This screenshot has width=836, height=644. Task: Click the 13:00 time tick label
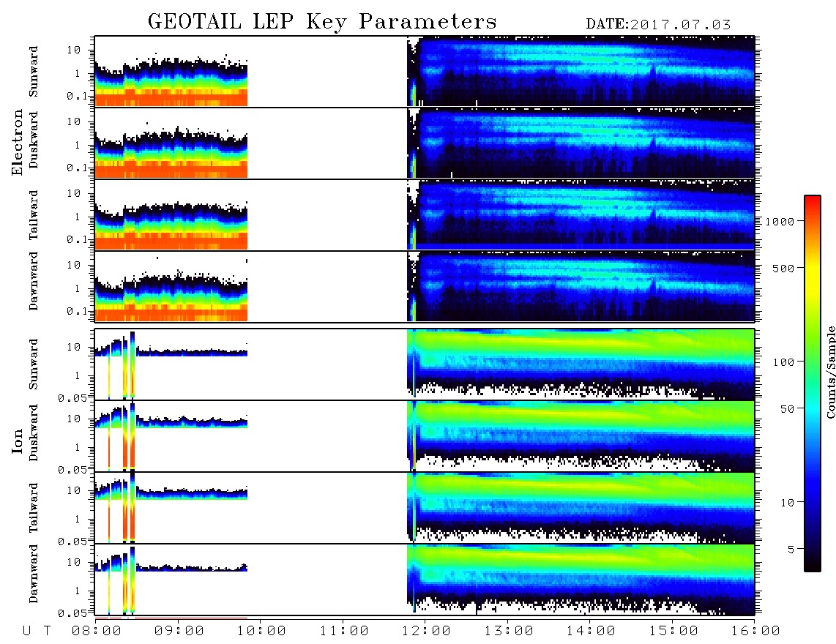point(509,631)
